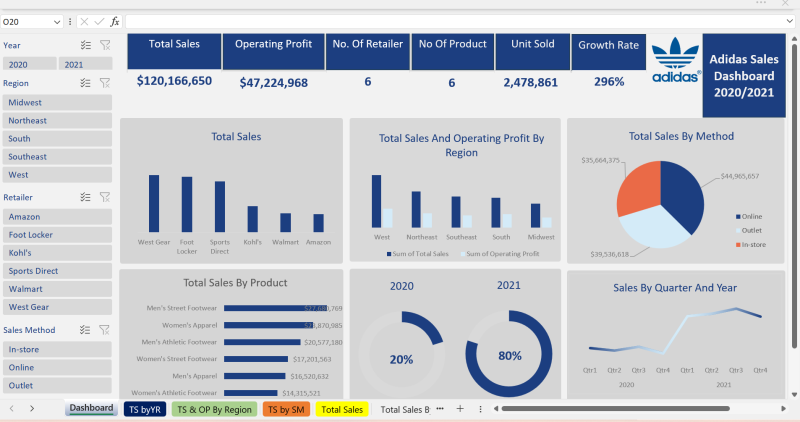Toggle the Midwest region slicer item
The image size is (800, 422).
tap(57, 103)
